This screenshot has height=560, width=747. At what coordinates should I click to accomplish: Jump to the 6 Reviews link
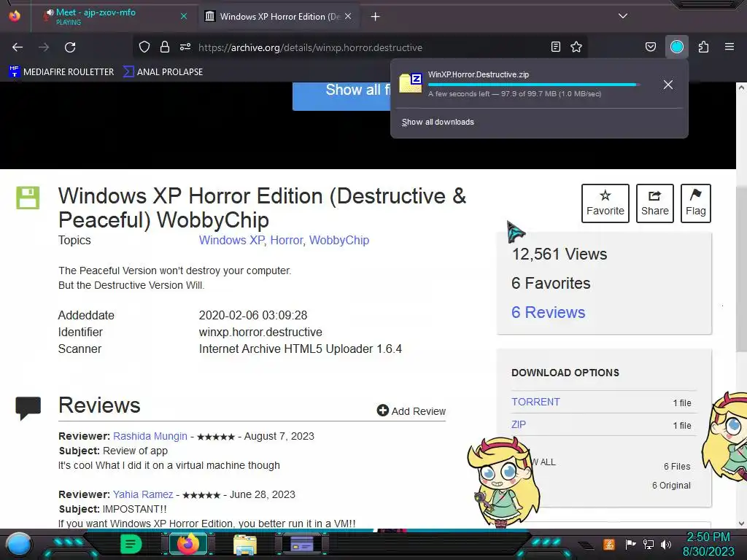(549, 312)
